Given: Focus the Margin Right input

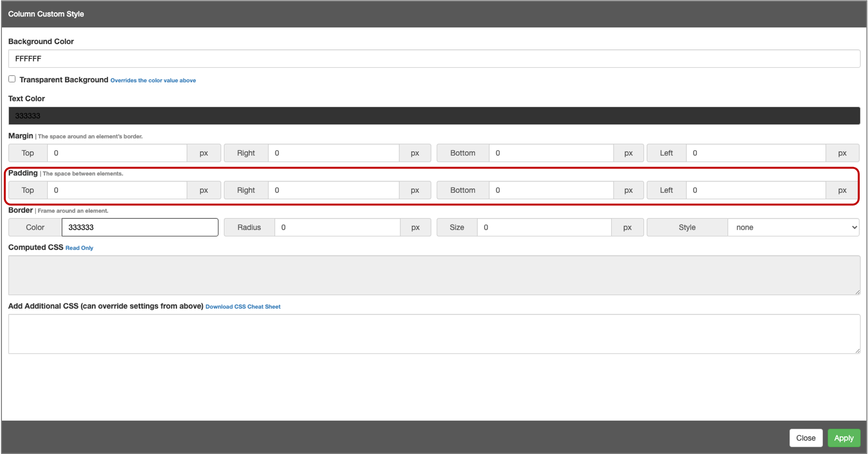Looking at the screenshot, I should pyautogui.click(x=333, y=153).
